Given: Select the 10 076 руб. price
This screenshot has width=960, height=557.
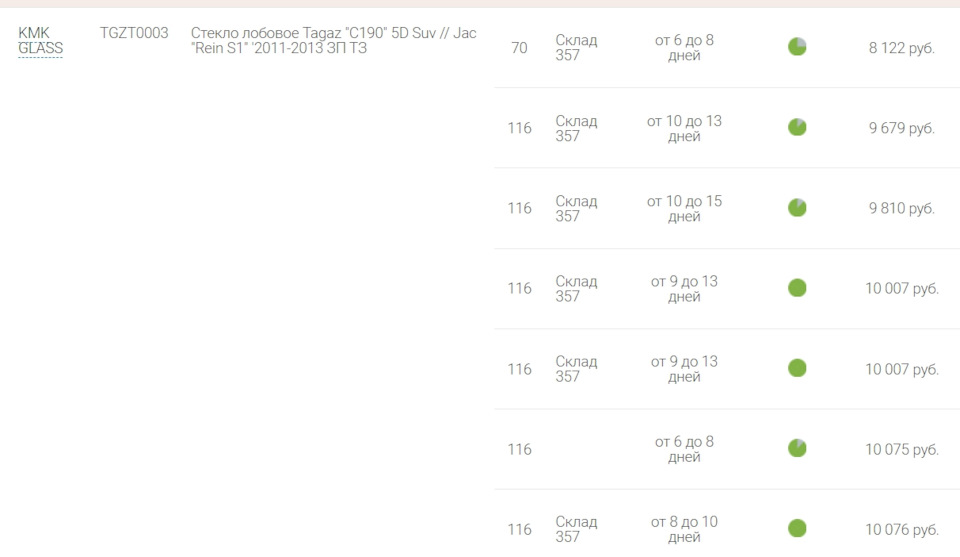Looking at the screenshot, I should click(x=901, y=529).
